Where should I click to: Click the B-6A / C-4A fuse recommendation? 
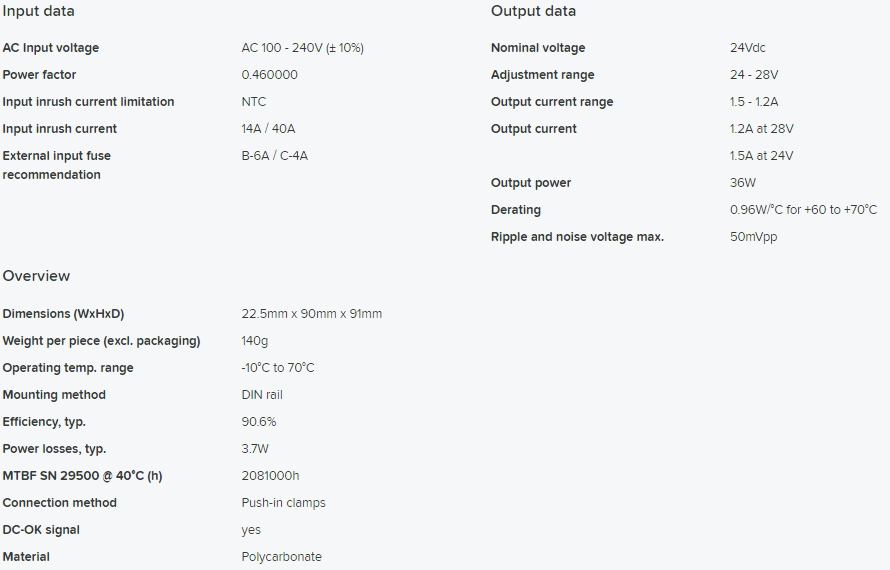(275, 156)
